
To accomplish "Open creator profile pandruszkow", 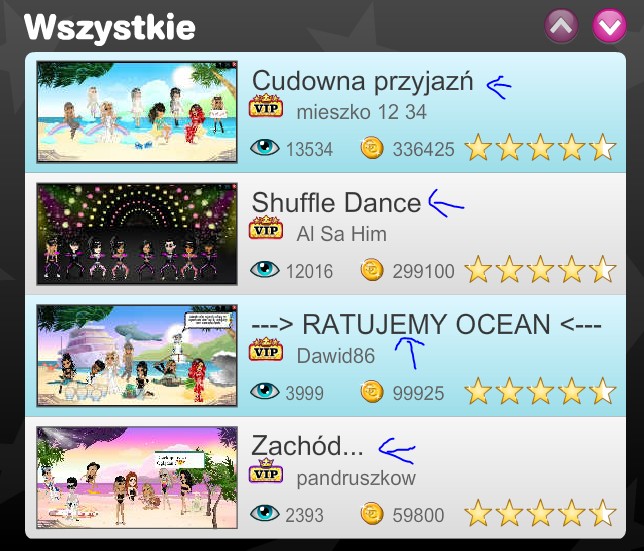I will 356,479.
